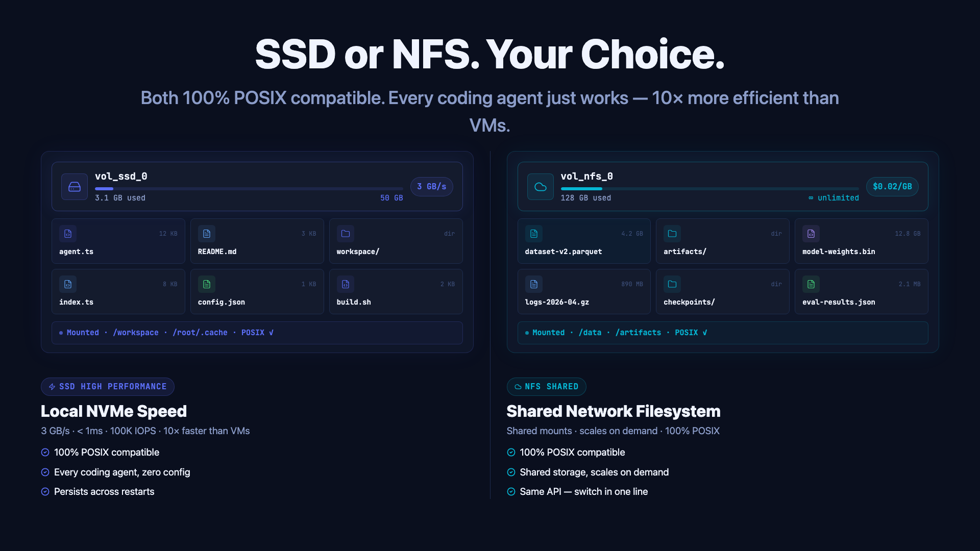Click the model-weights.bin file icon
Viewport: 980px width, 551px height.
tap(811, 234)
